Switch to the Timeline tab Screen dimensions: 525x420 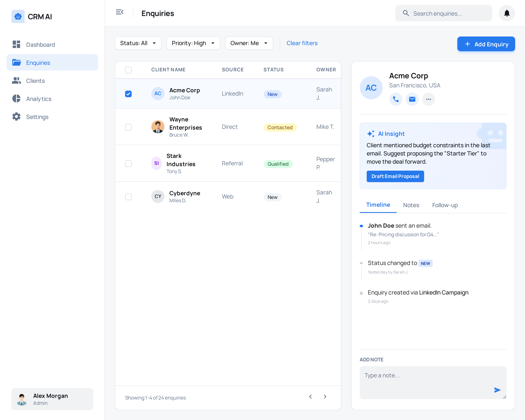point(378,205)
